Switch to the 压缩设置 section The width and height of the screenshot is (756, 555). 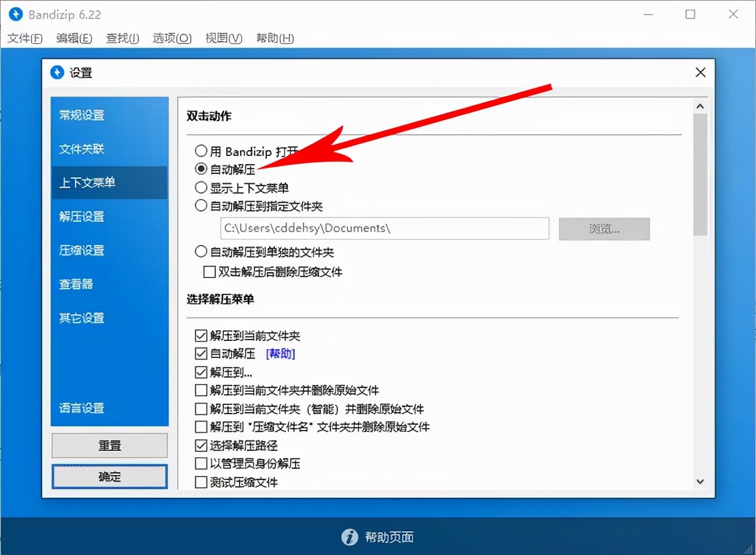81,250
